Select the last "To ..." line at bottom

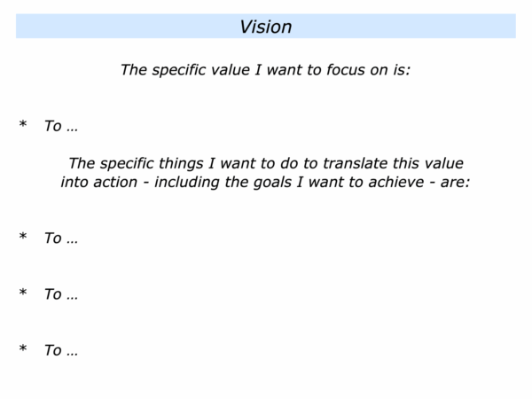coord(61,350)
